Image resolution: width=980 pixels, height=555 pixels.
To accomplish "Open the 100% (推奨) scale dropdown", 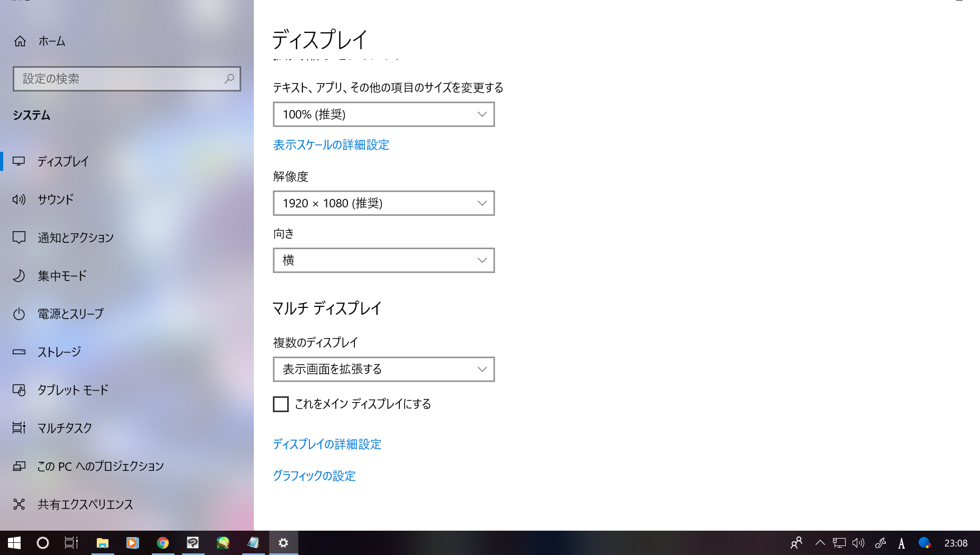I will point(384,114).
